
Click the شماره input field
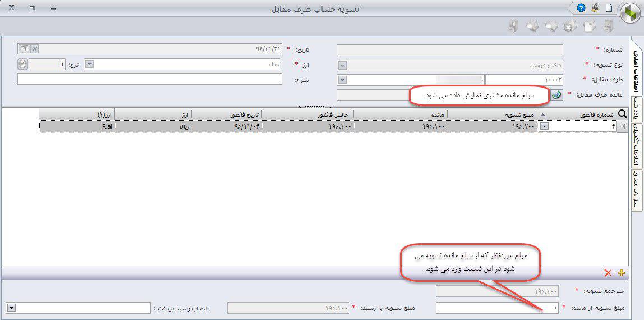pos(450,50)
